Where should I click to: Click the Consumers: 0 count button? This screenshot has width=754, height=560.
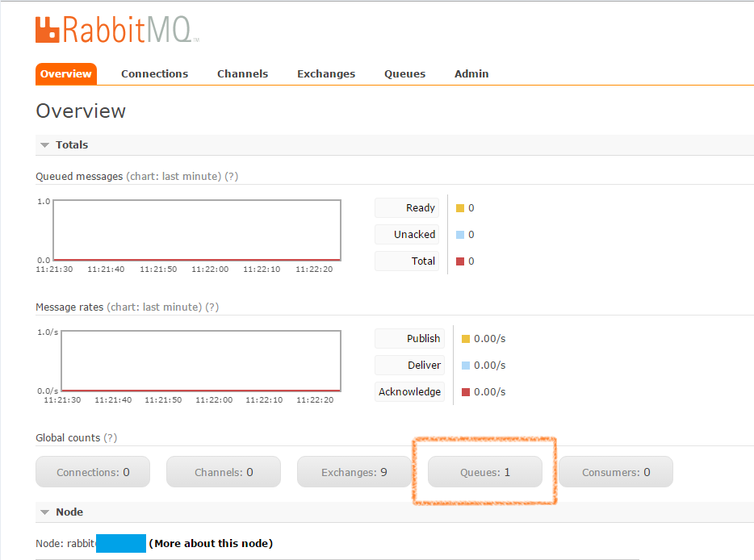click(616, 472)
